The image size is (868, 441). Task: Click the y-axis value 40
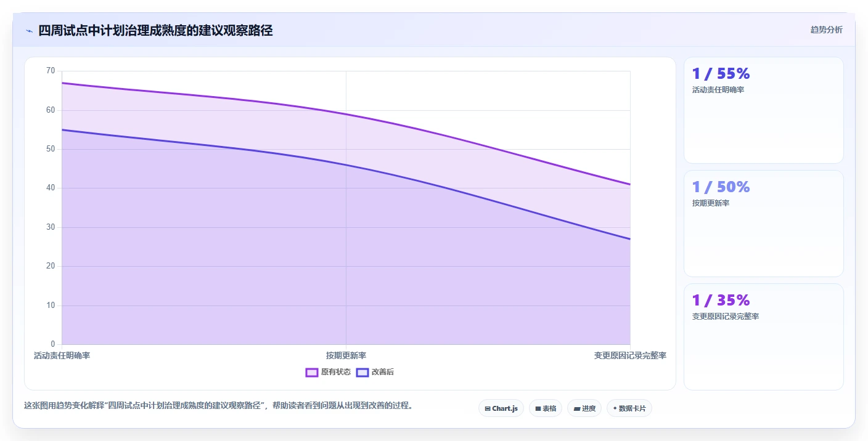pyautogui.click(x=51, y=188)
